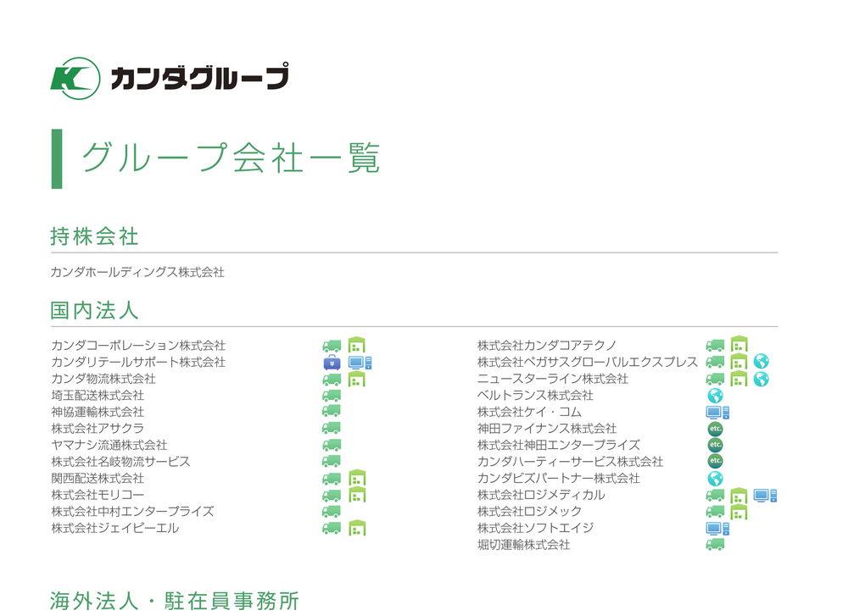Screen dimensions: 848x616
Task: Click the 株式会社ペガサスグローバルエクスプレス name
Action: pos(588,362)
